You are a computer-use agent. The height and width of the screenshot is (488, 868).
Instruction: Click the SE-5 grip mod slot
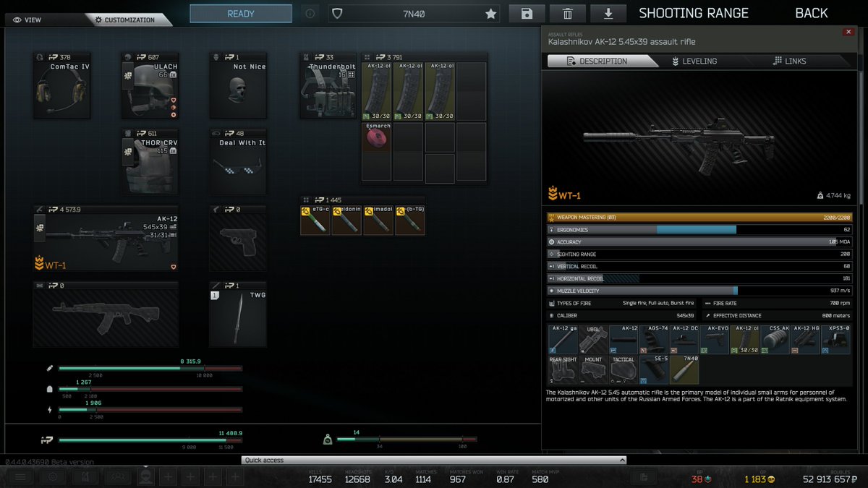(654, 369)
